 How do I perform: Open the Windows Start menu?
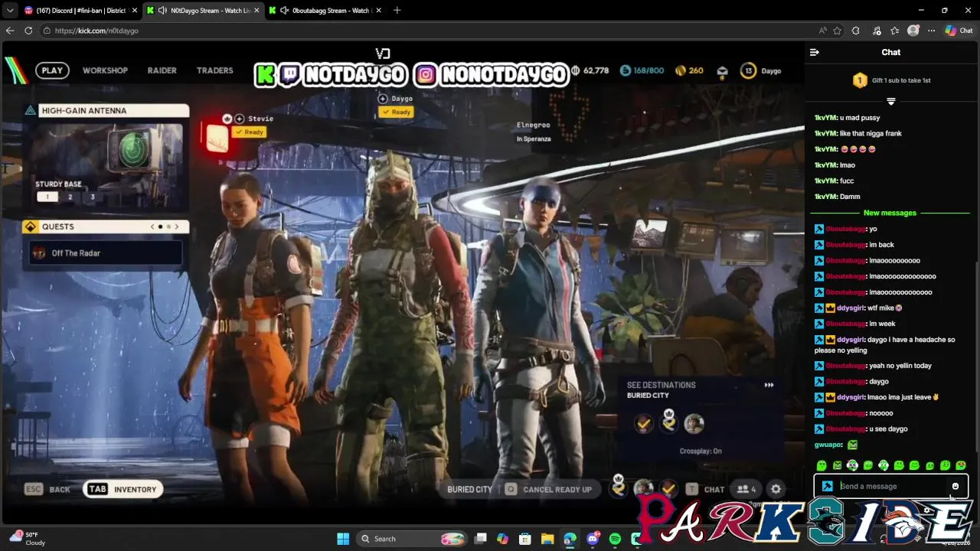(x=343, y=539)
